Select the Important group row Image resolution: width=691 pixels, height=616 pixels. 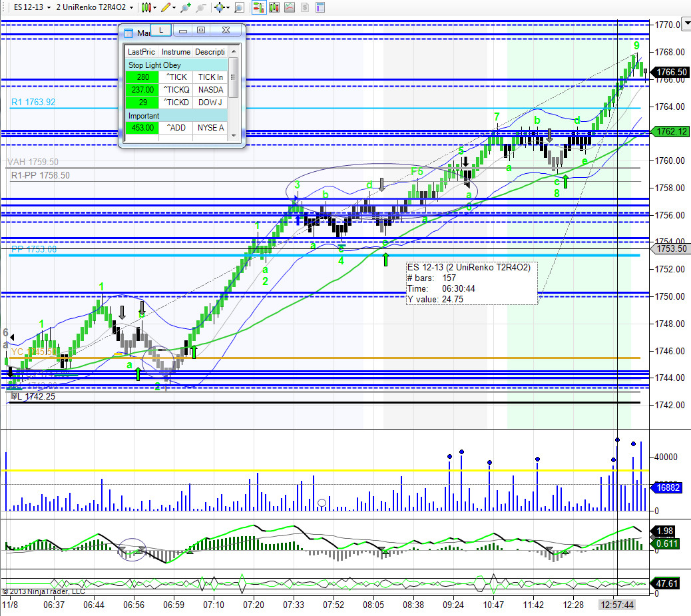(176, 115)
